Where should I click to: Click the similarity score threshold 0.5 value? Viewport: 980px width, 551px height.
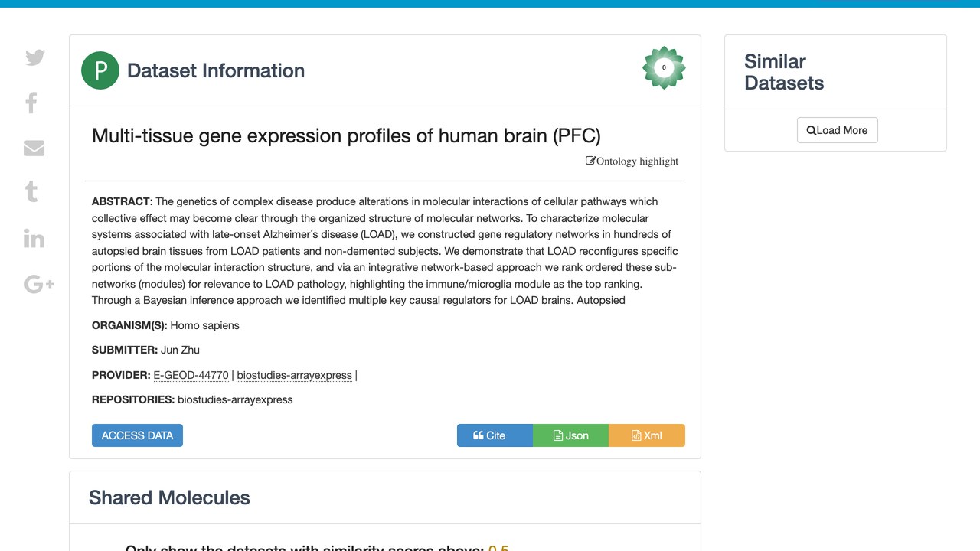498,547
